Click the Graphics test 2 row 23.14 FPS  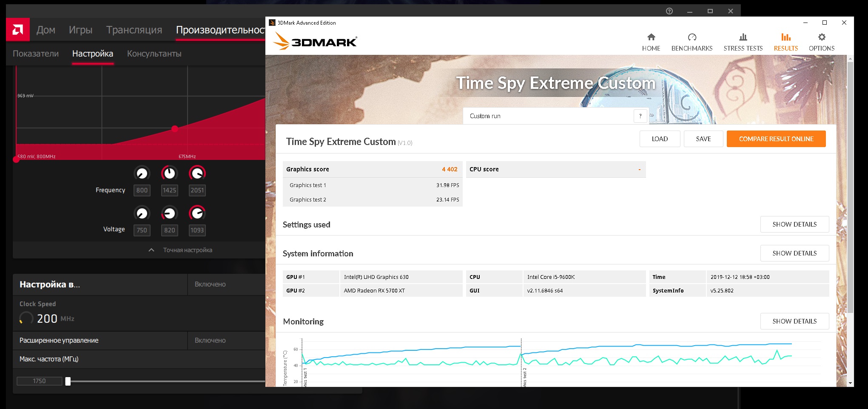(x=373, y=200)
